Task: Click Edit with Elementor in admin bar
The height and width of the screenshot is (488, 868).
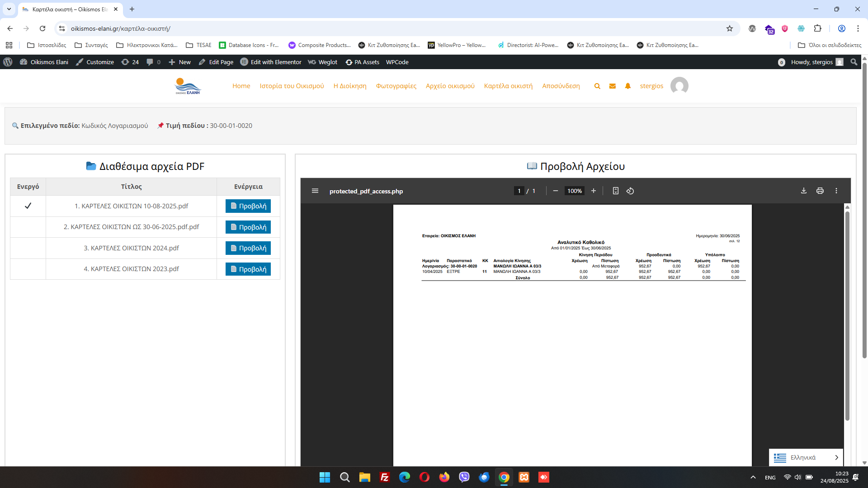Action: tap(270, 62)
